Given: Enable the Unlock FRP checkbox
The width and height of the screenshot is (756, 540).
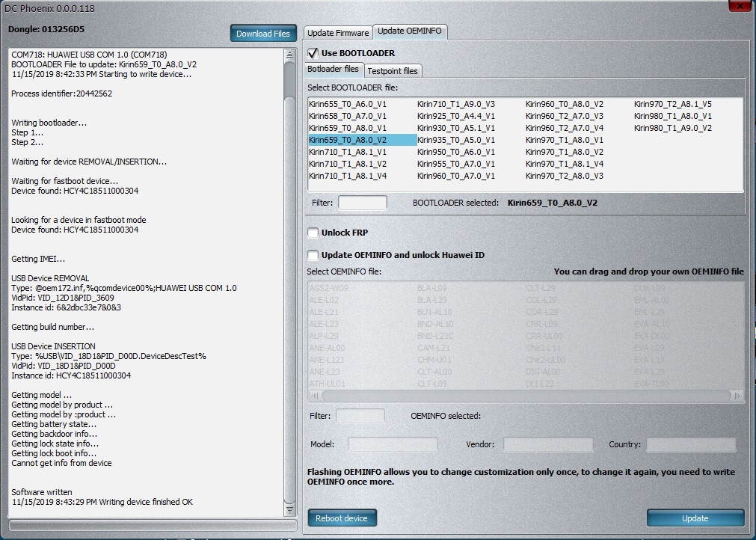Looking at the screenshot, I should [313, 233].
